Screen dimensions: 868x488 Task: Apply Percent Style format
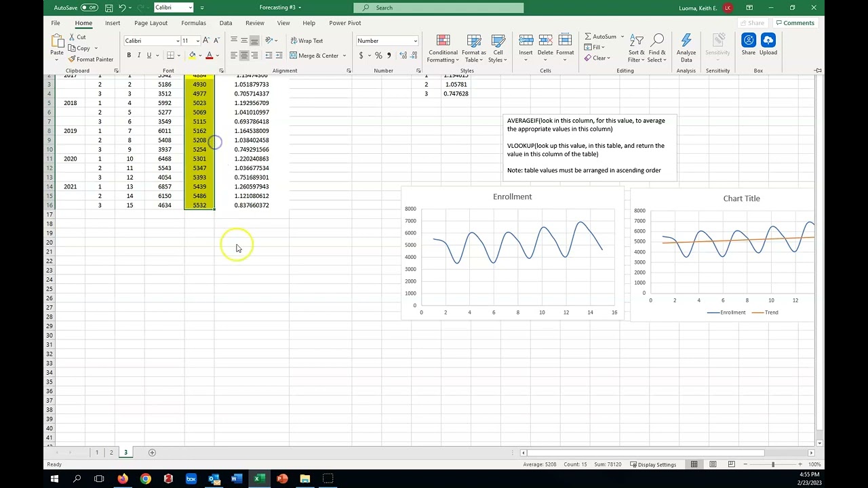click(x=378, y=56)
